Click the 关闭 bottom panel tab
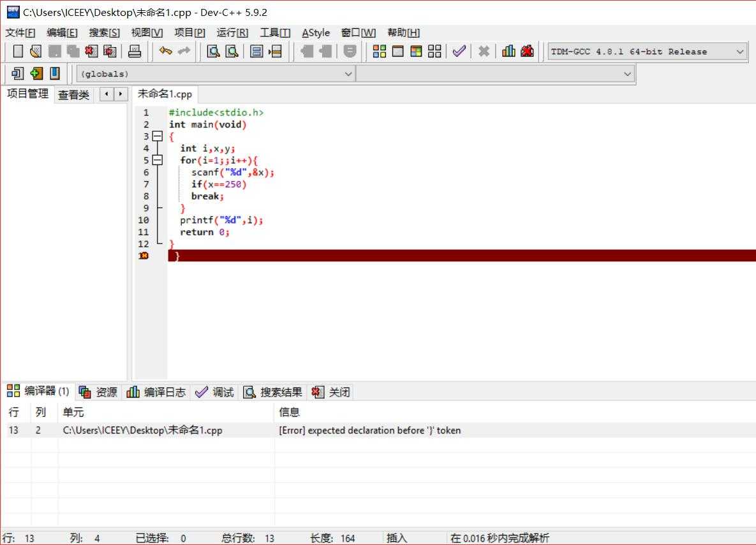The image size is (756, 545). click(x=330, y=392)
